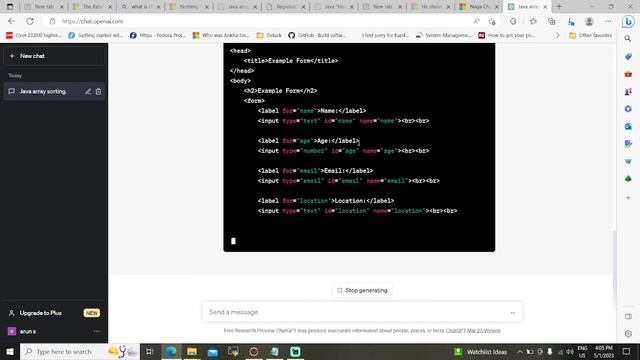The width and height of the screenshot is (640, 360).
Task: Open the sidebar Outlook icon
Action: coord(628,127)
